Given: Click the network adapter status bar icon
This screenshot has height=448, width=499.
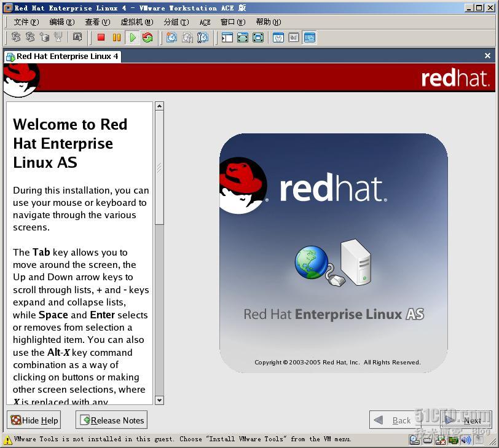Looking at the screenshot, I should 453,441.
